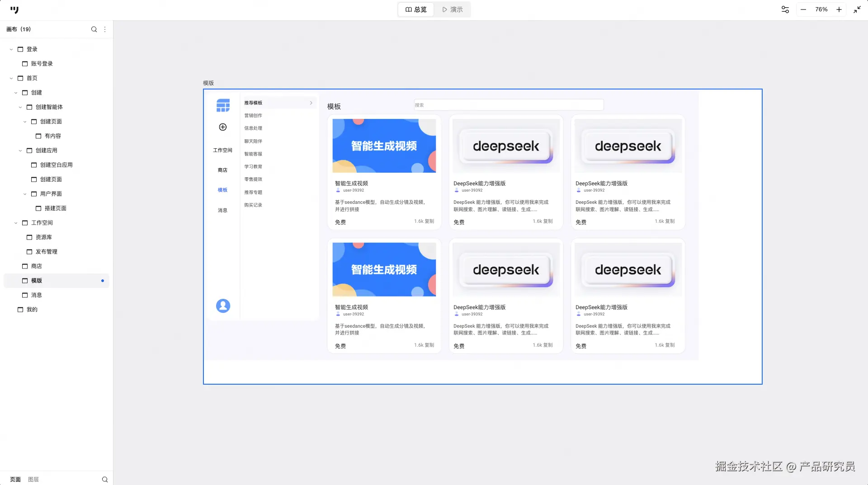Collapse the 创建 tree group
Screen dimensions: 868x485
(x=16, y=93)
